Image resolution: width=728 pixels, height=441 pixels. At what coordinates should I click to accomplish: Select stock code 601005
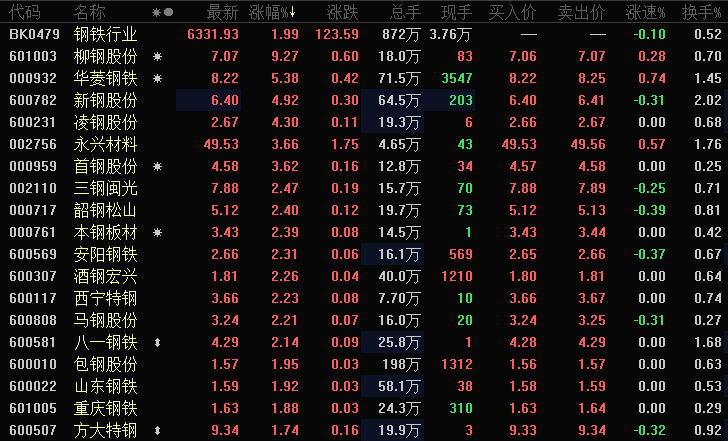click(33, 409)
